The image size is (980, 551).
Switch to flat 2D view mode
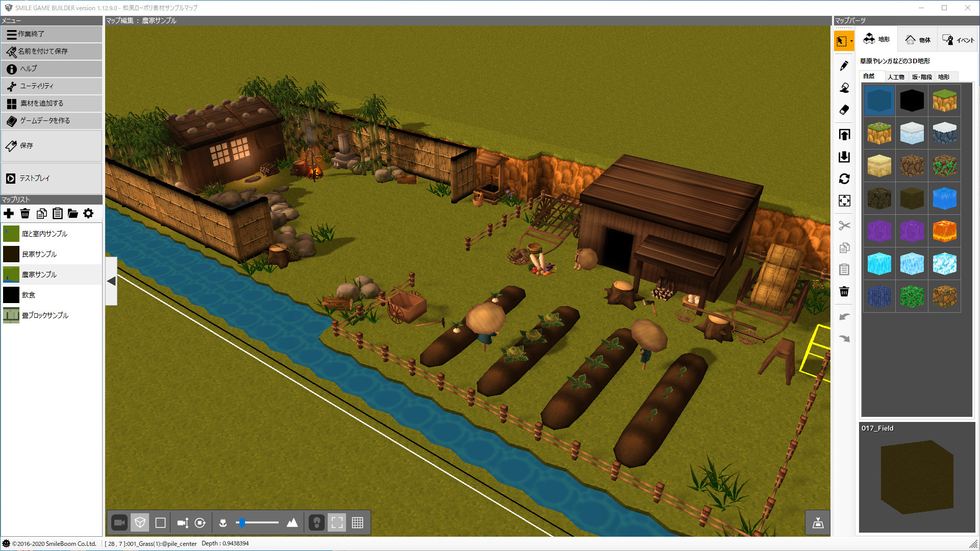[160, 522]
